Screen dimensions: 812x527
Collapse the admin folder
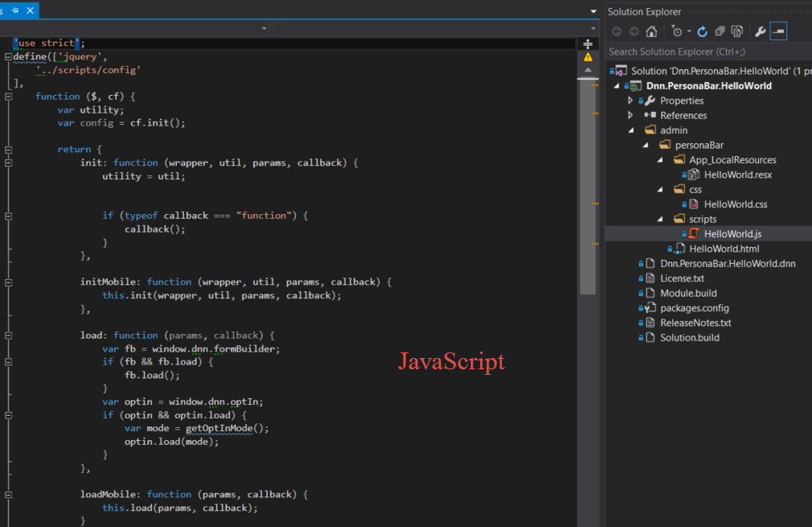point(631,130)
